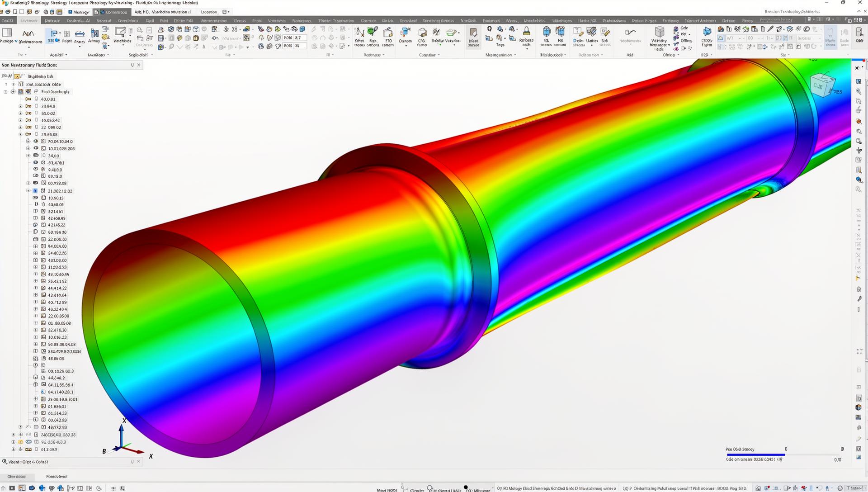Toggle visibility icon for row 4.409.0
Viewport: 868px width, 492px height.
pos(36,169)
